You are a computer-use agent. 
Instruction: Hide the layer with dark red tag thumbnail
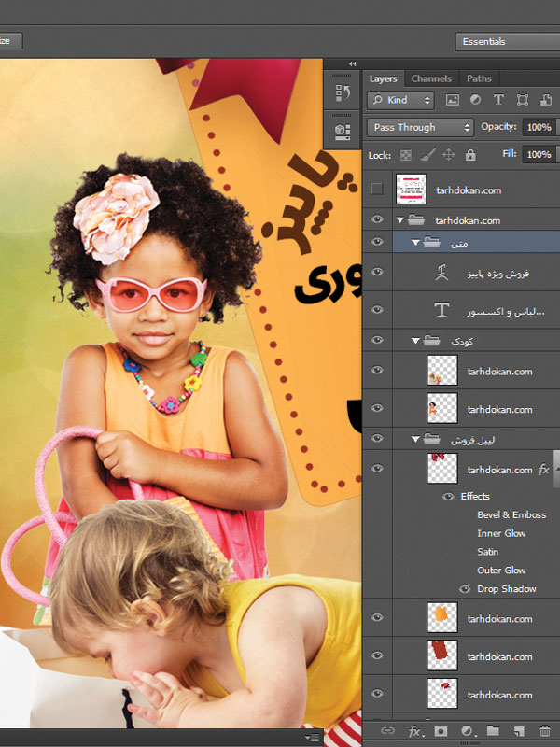click(377, 655)
